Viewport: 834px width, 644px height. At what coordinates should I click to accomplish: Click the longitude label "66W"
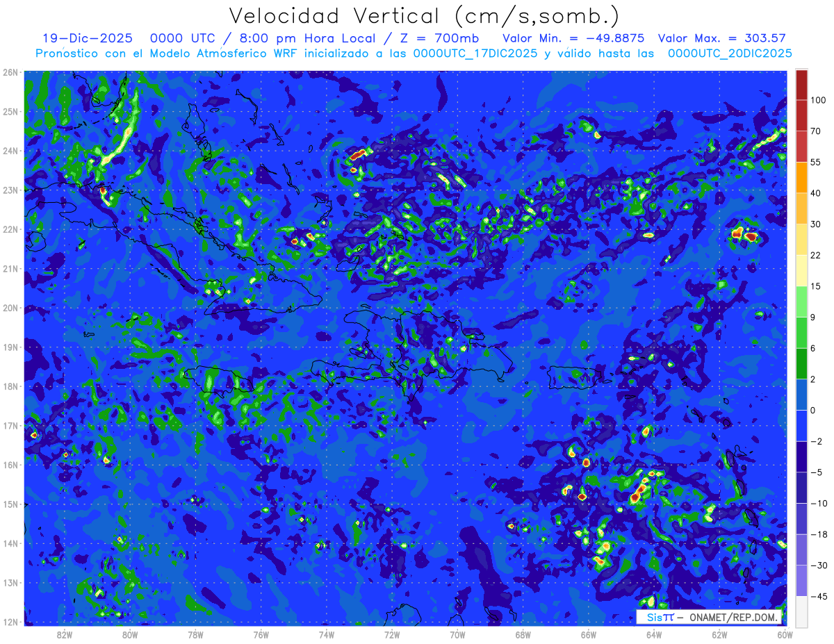(588, 634)
